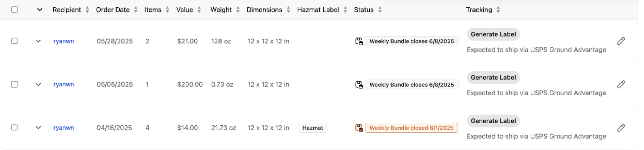Expand the 05/05/2025 order row details
Image resolution: width=644 pixels, height=150 pixels.
38,85
